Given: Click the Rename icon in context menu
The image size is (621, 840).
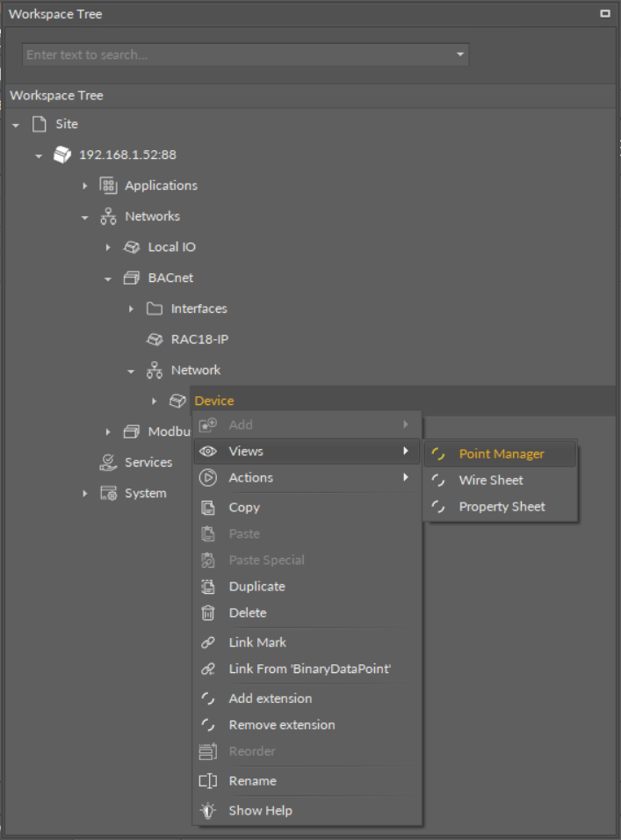Looking at the screenshot, I should tap(208, 780).
